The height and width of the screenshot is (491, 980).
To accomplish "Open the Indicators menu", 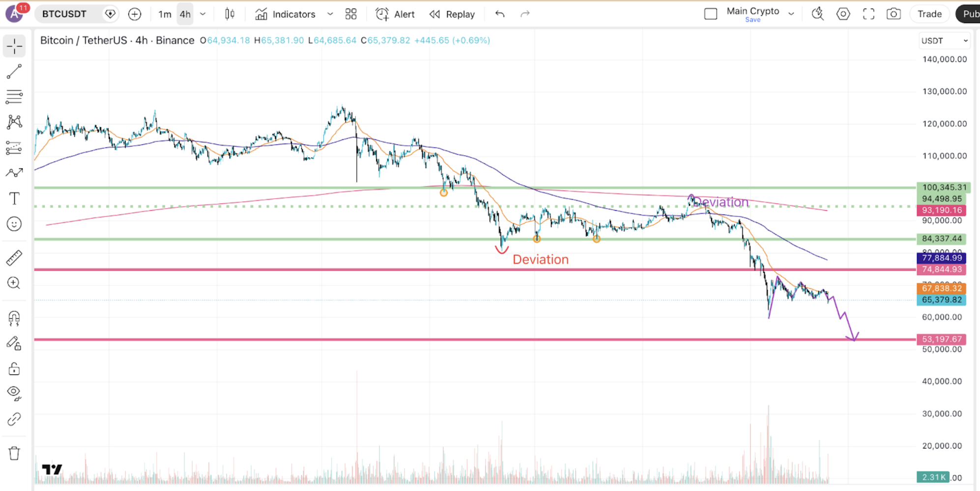I will tap(286, 14).
